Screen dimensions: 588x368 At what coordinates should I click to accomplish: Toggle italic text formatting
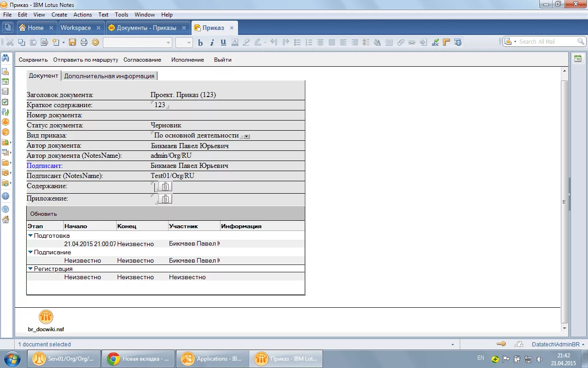(x=212, y=42)
